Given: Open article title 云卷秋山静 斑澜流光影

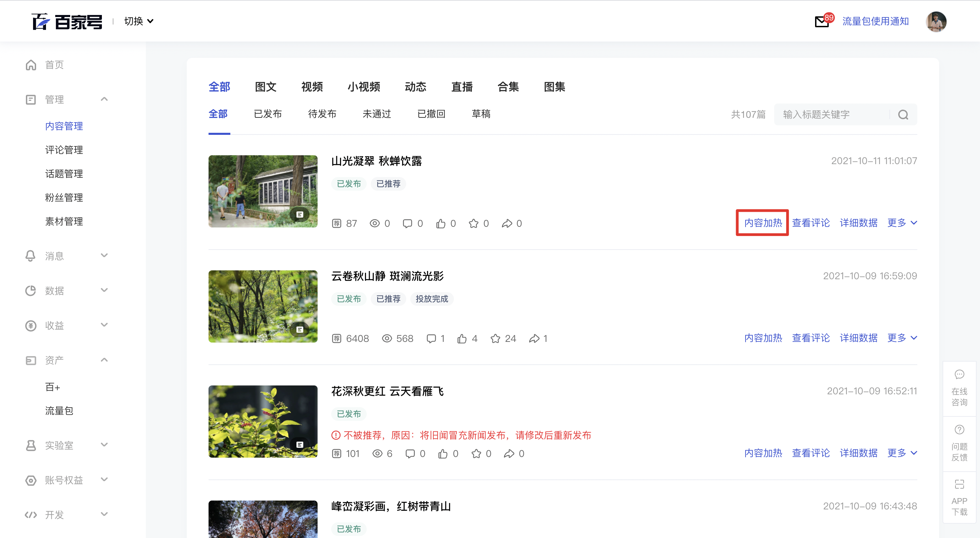Looking at the screenshot, I should (x=387, y=276).
